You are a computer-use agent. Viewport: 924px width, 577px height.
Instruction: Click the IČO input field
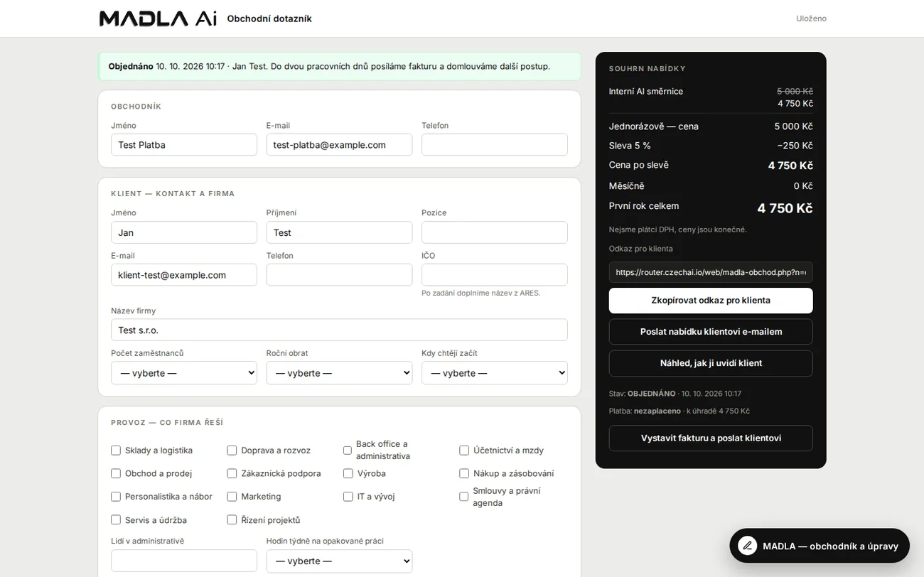pos(495,275)
